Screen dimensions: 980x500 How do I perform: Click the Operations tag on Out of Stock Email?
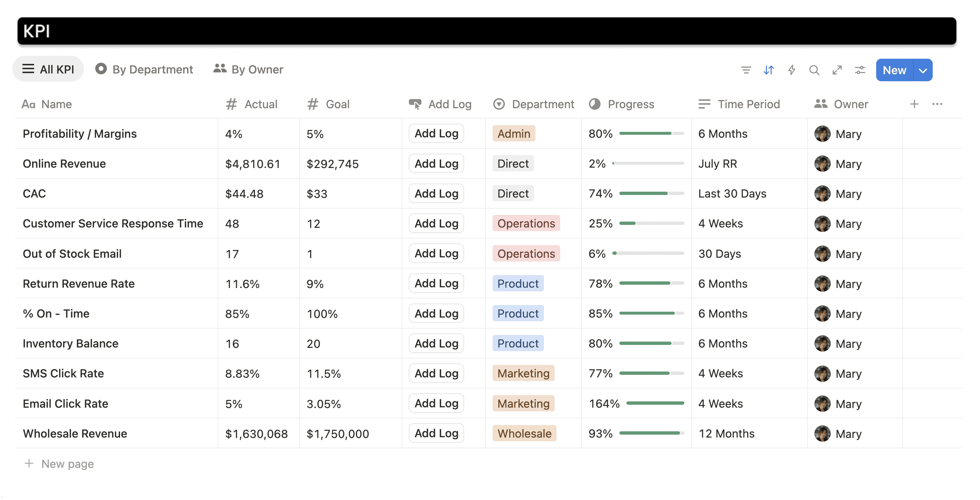[x=526, y=254]
